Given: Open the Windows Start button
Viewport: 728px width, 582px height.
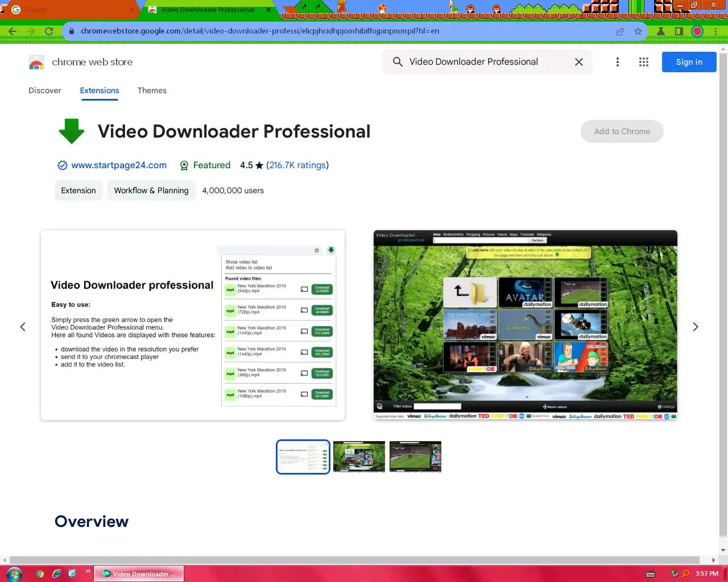Looking at the screenshot, I should [14, 573].
